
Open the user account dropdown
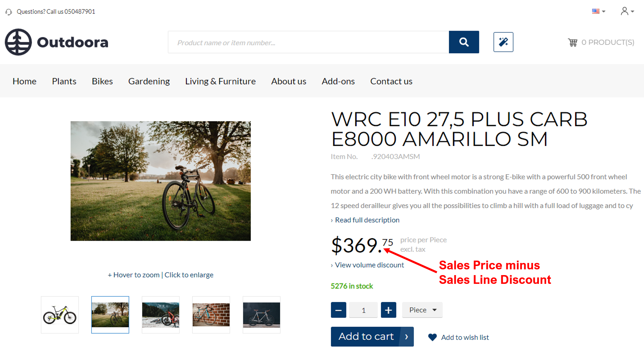pos(627,11)
